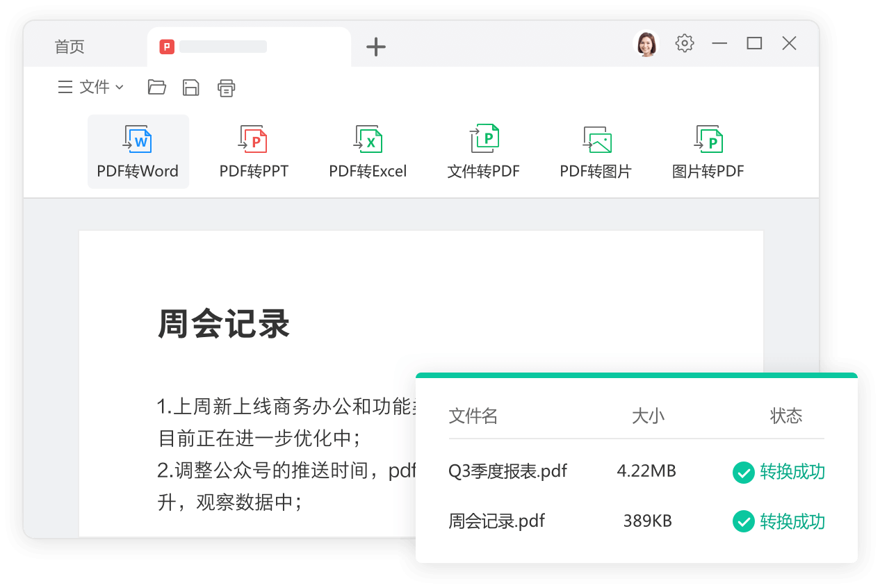Click the open folder icon
Viewport: 880px width, 588px height.
(157, 87)
